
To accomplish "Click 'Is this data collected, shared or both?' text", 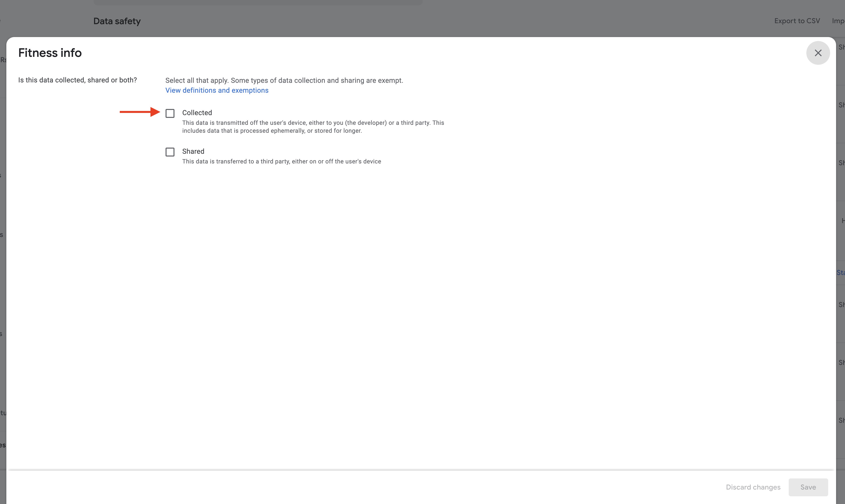I will click(x=78, y=80).
